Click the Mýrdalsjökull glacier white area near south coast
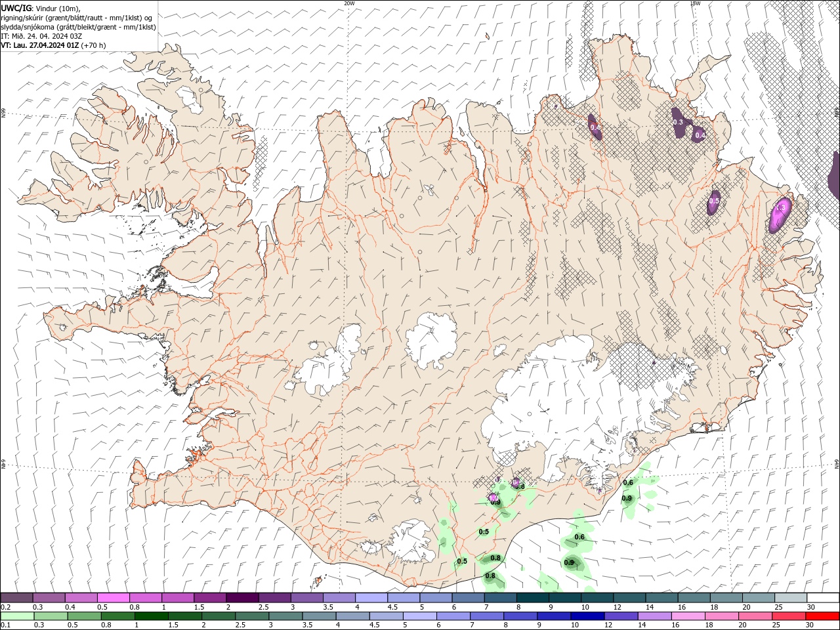840x630 pixels. [x=411, y=543]
